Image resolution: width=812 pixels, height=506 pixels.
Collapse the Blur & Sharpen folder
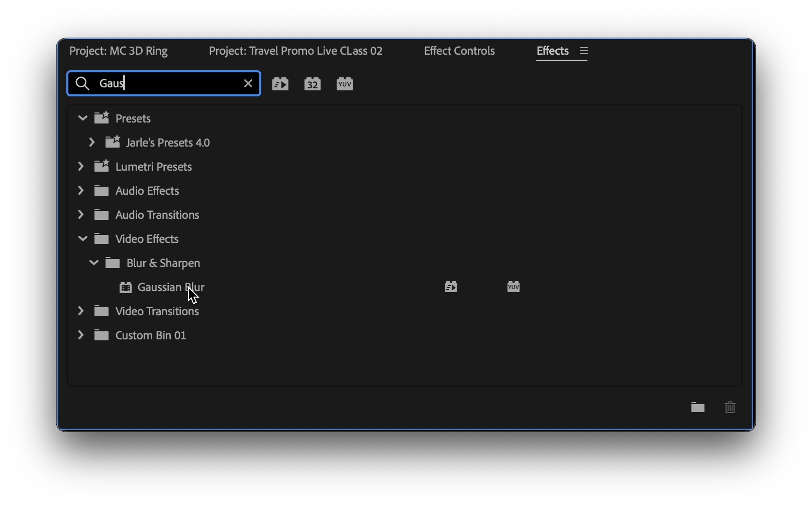pos(94,263)
